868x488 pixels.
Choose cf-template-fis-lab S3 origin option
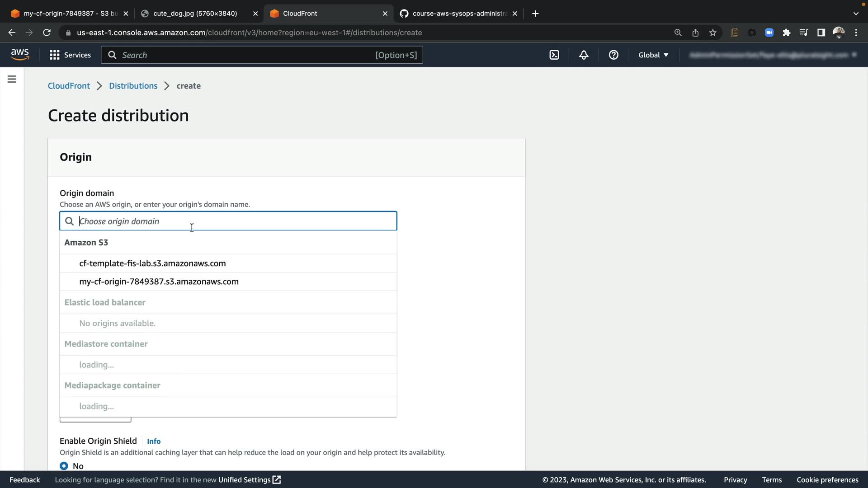pyautogui.click(x=152, y=263)
